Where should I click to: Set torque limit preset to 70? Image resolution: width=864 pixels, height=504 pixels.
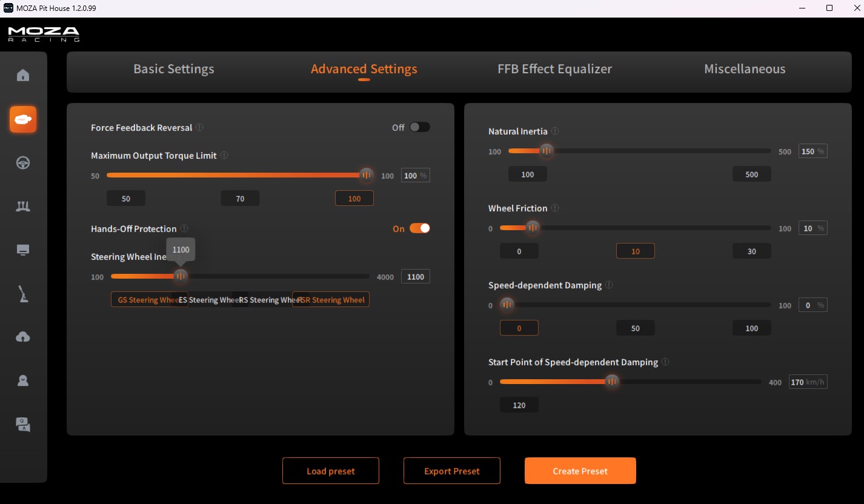point(240,199)
